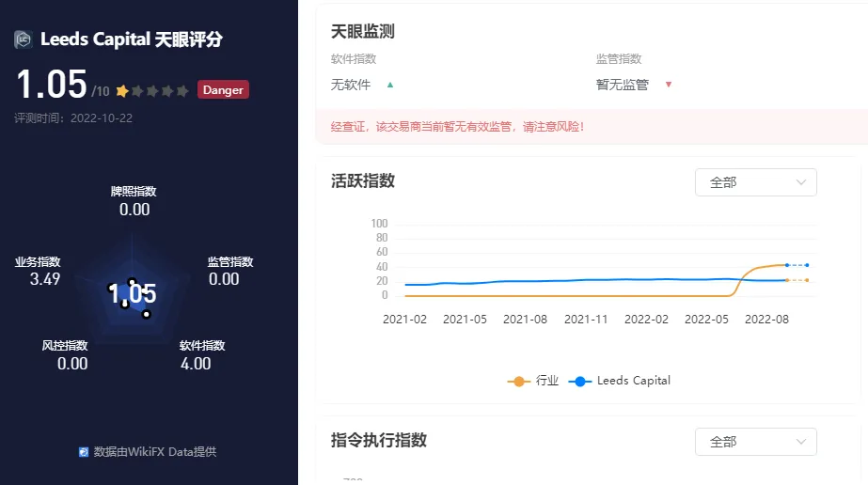The width and height of the screenshot is (868, 485).
Task: Toggle the Leeds Capital legend series
Action: pyautogui.click(x=620, y=381)
